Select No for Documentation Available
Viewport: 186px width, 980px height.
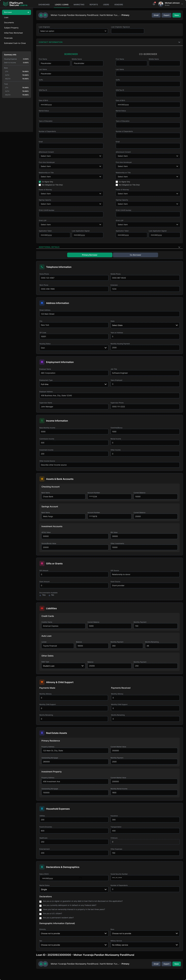(x=50, y=595)
